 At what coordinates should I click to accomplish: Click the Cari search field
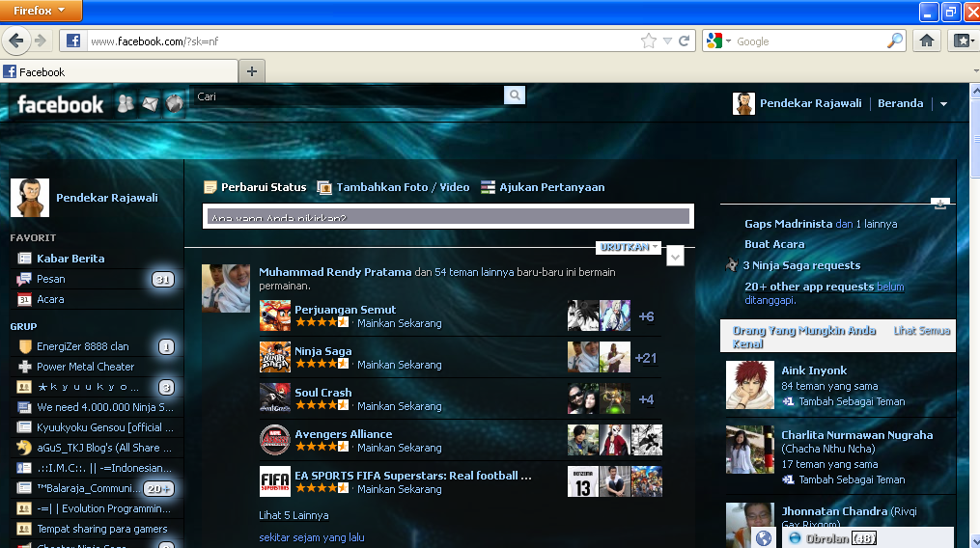click(x=348, y=96)
